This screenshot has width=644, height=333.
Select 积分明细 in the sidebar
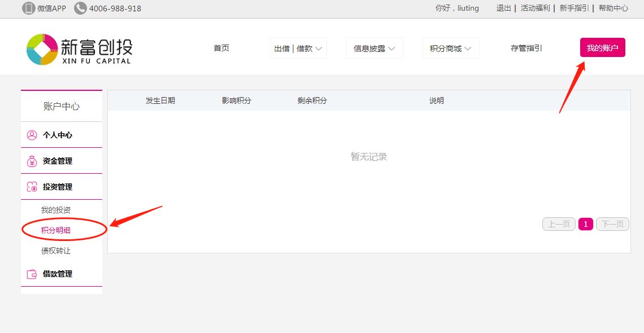click(56, 230)
